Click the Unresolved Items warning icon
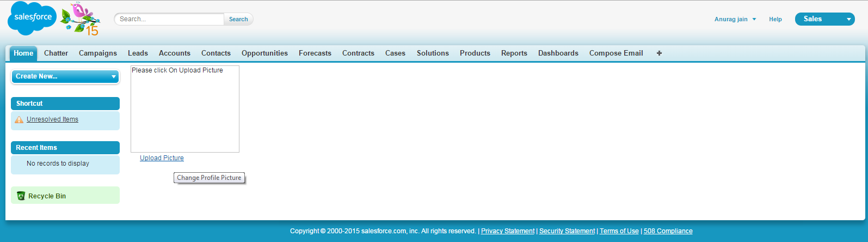Screen dimensions: 868x242 click(x=19, y=119)
